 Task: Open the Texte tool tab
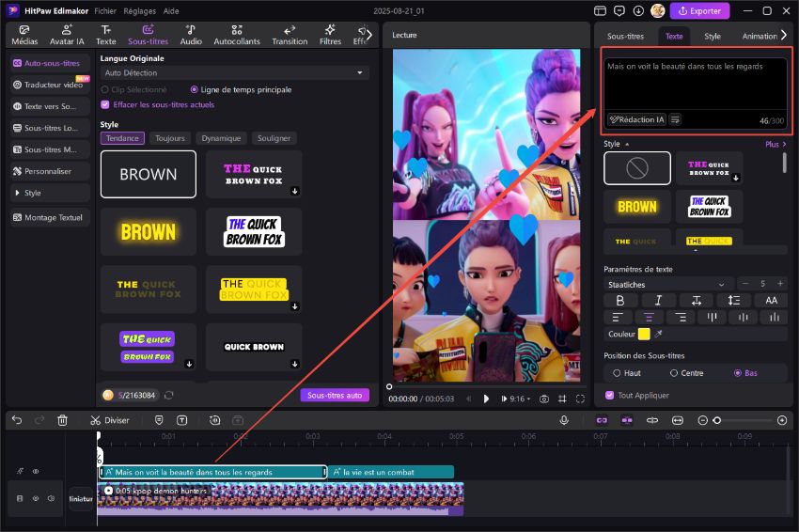[x=106, y=35]
